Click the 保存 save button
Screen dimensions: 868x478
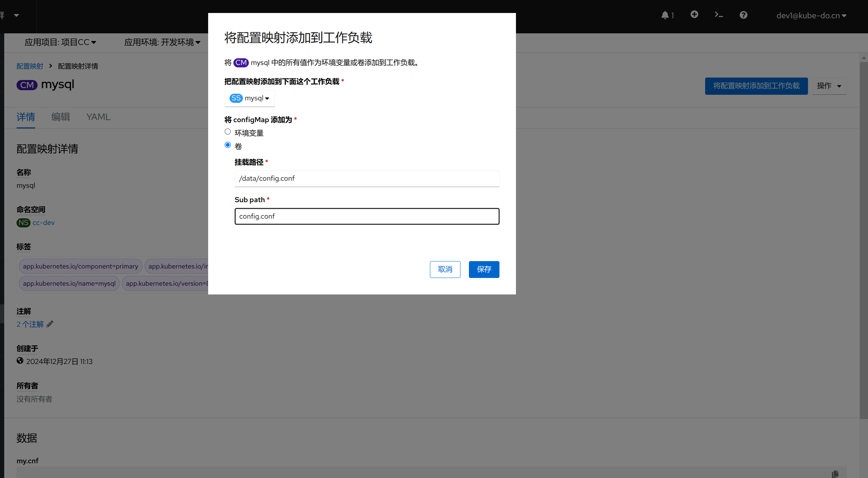pos(484,269)
